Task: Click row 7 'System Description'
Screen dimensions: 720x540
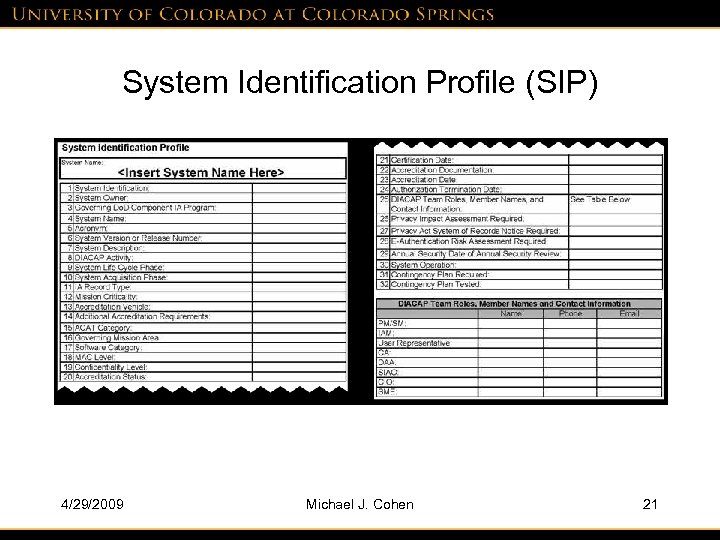Action: point(203,248)
